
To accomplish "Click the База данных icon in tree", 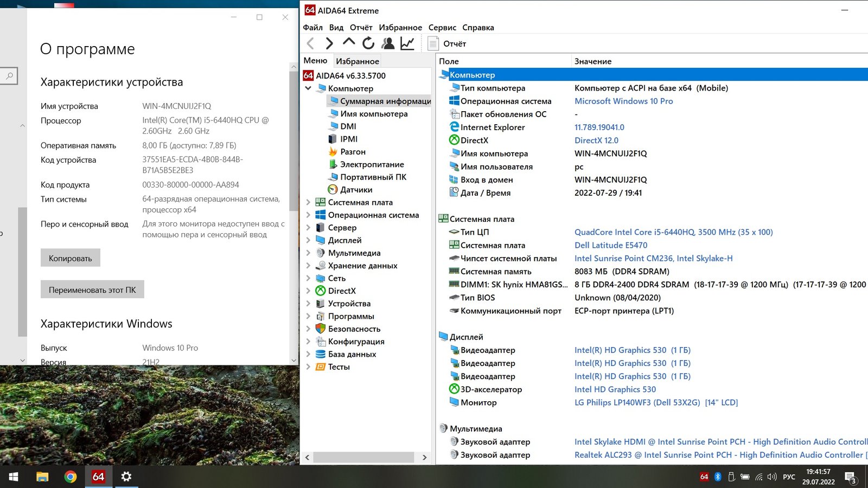I will coord(321,354).
